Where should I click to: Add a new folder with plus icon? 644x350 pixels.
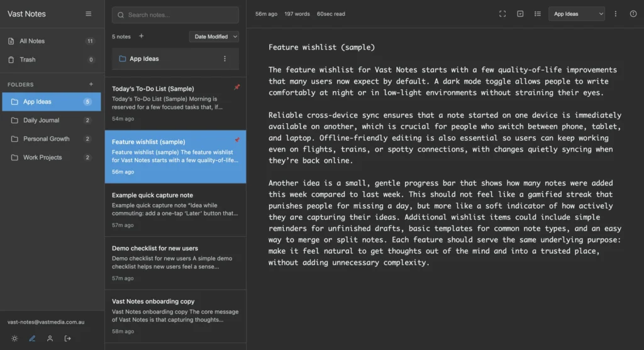91,84
